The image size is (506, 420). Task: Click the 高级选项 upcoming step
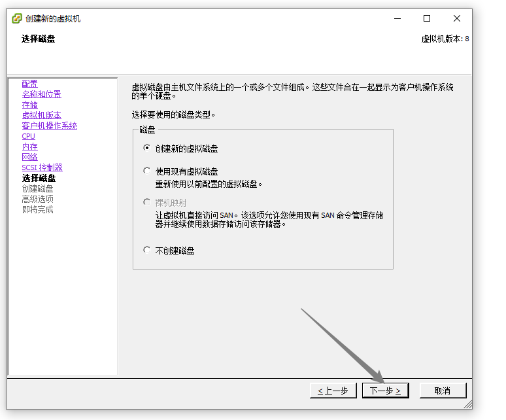point(37,199)
